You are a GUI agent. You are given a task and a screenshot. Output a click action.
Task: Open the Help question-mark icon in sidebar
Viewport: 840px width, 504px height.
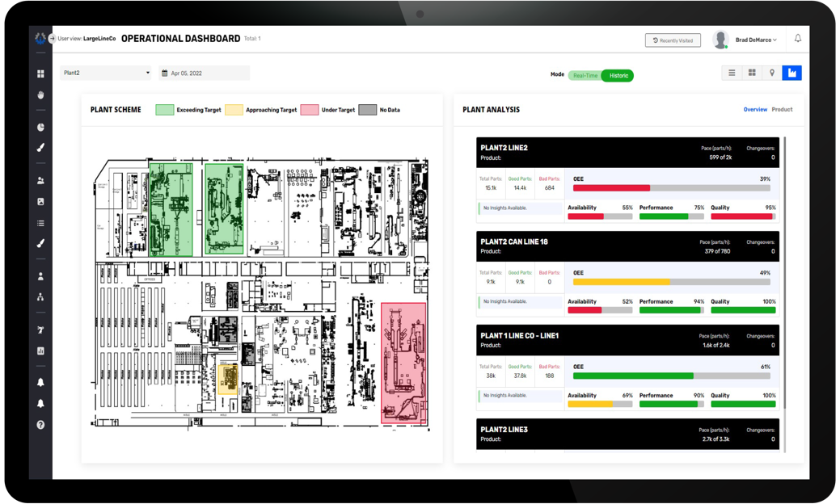(40, 425)
